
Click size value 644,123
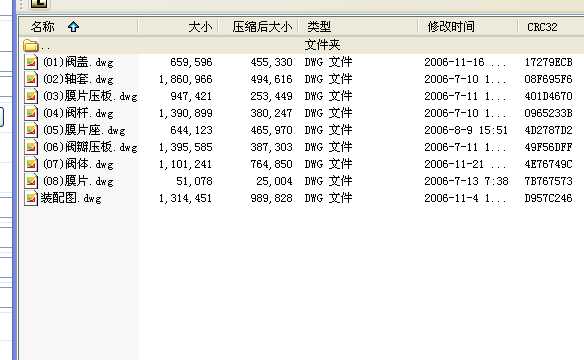[x=191, y=130]
